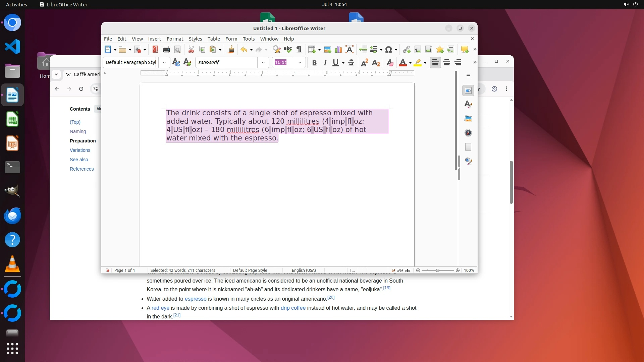Click the Print icon in toolbar
This screenshot has height=362, width=644.
point(166,50)
